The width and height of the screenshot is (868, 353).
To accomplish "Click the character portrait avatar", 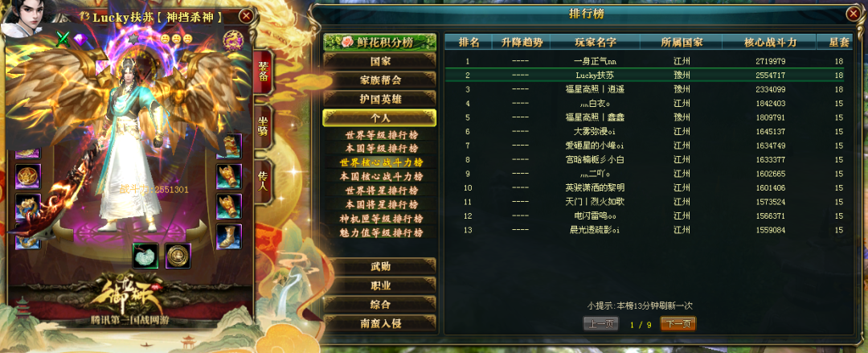I will tap(24, 14).
